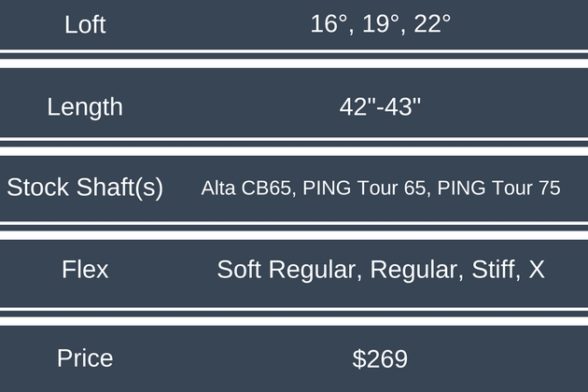
Task: Click the Loft row label
Action: tap(85, 25)
